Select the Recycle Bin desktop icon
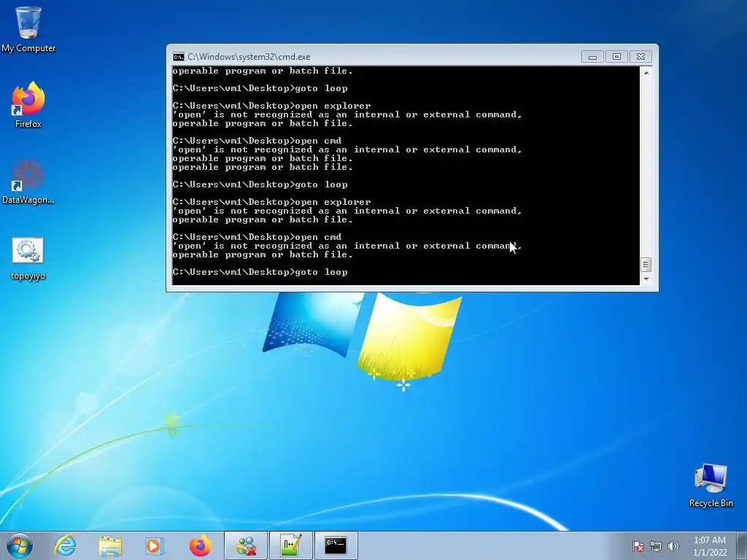The height and width of the screenshot is (560, 747). (711, 485)
